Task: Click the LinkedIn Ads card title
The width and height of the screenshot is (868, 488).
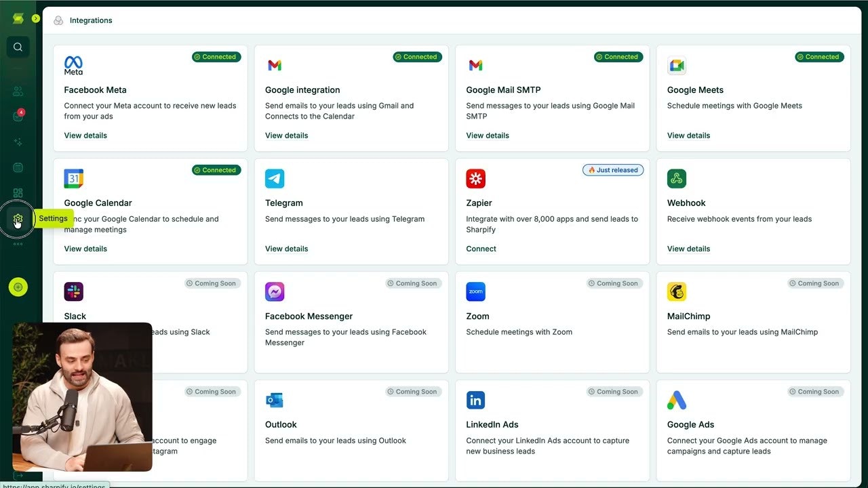Action: 492,425
